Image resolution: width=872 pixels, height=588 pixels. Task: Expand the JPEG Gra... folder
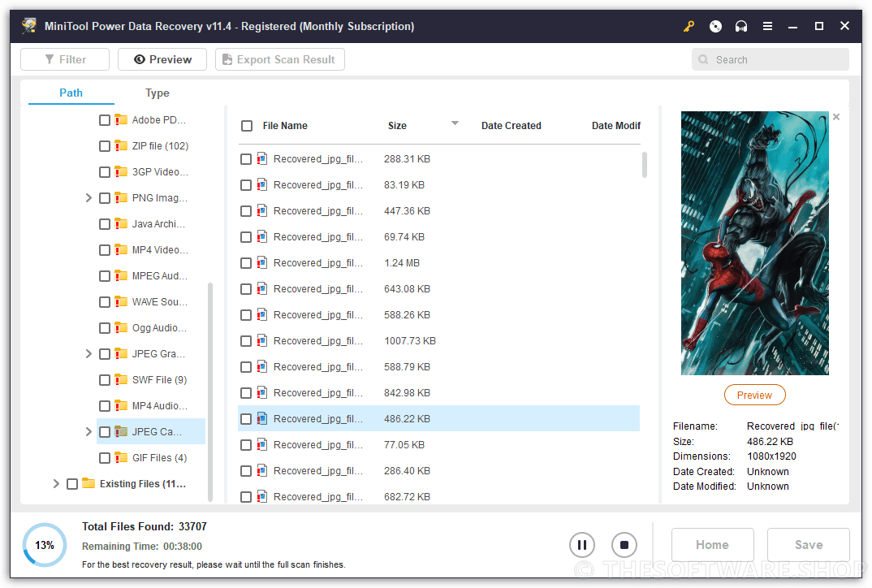[x=88, y=353]
